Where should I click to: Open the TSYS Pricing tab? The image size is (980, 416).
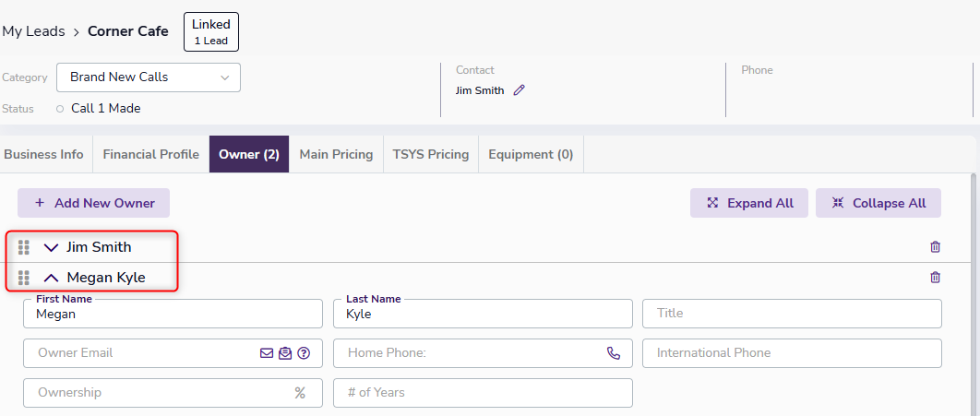[430, 154]
